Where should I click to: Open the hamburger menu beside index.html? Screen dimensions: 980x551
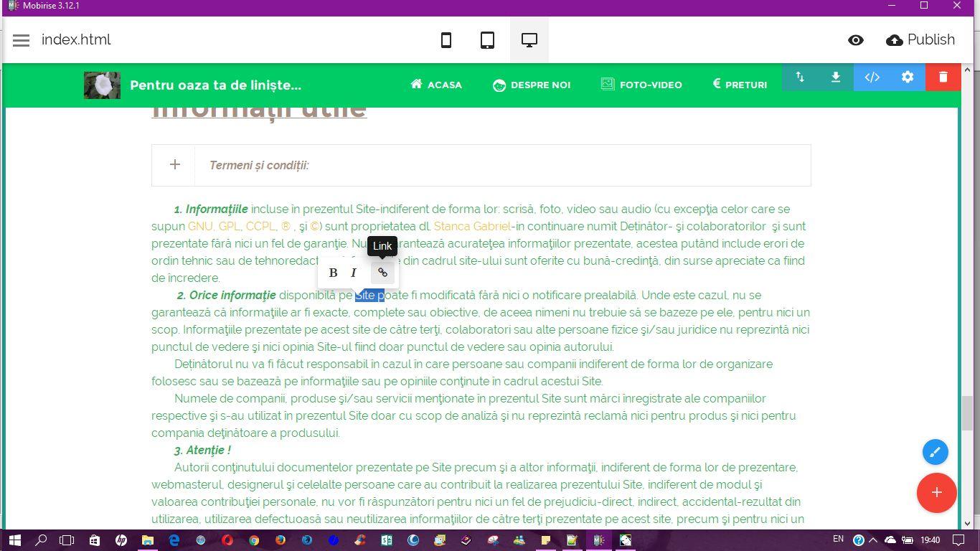[21, 39]
